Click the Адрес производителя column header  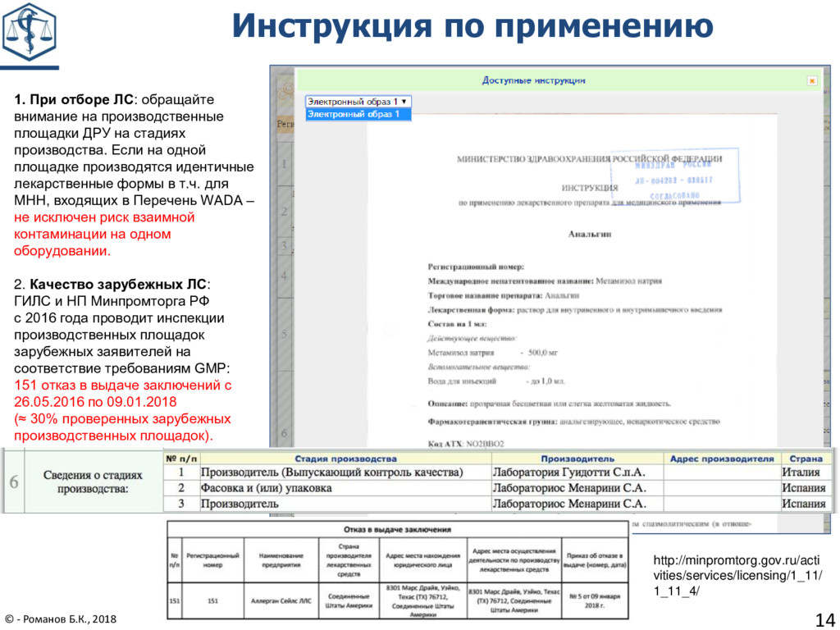coord(722,459)
